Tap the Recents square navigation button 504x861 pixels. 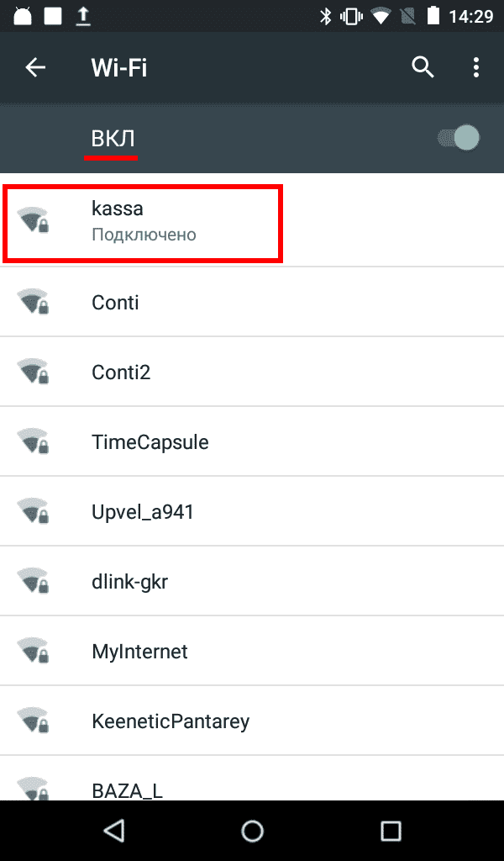pyautogui.click(x=390, y=830)
